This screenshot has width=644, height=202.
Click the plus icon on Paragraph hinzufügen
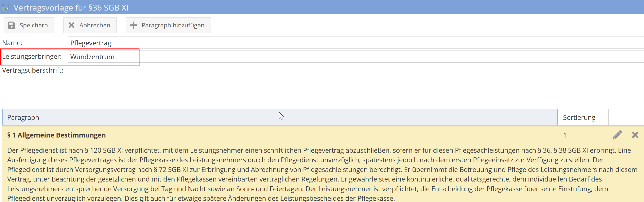(x=134, y=25)
